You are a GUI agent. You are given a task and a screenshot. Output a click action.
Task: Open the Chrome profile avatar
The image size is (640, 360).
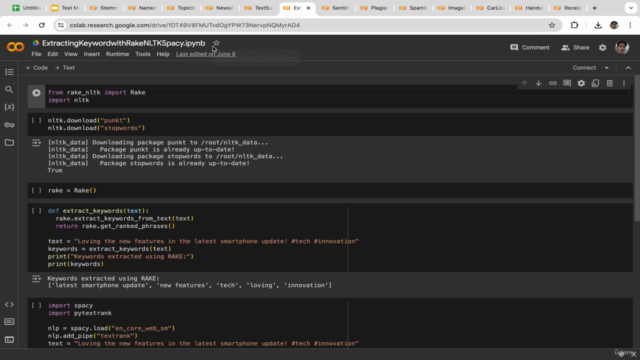[x=614, y=25]
